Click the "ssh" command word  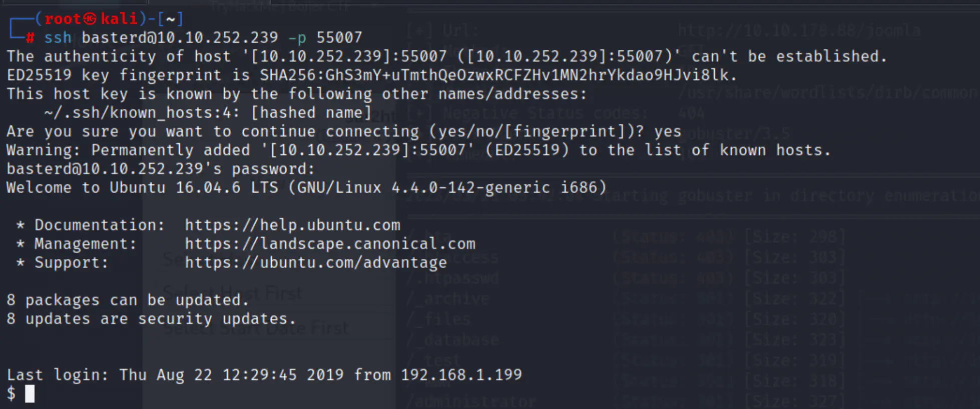pyautogui.click(x=58, y=37)
